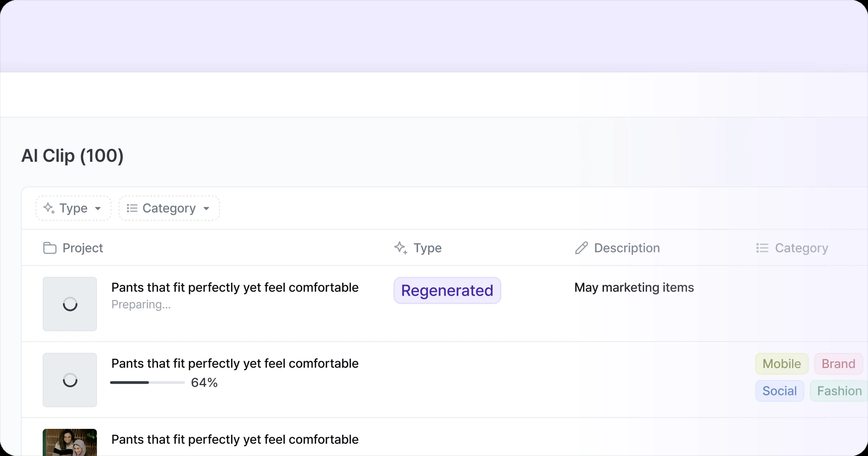
Task: Click the loading thumbnail of the Preparing row
Action: point(70,304)
